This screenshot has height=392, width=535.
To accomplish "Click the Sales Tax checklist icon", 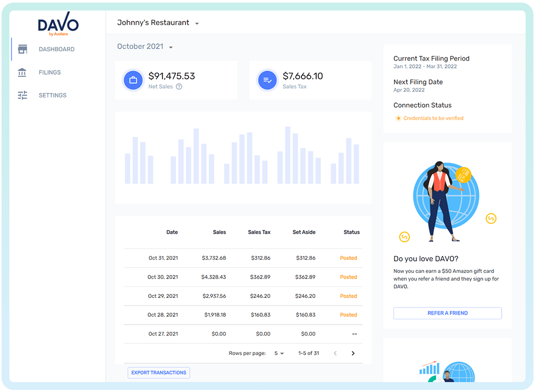I will pyautogui.click(x=267, y=80).
